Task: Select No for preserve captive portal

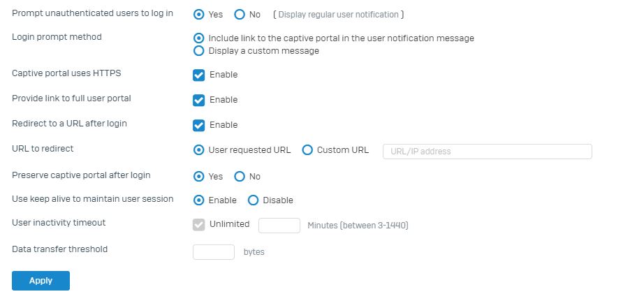Action: click(240, 177)
